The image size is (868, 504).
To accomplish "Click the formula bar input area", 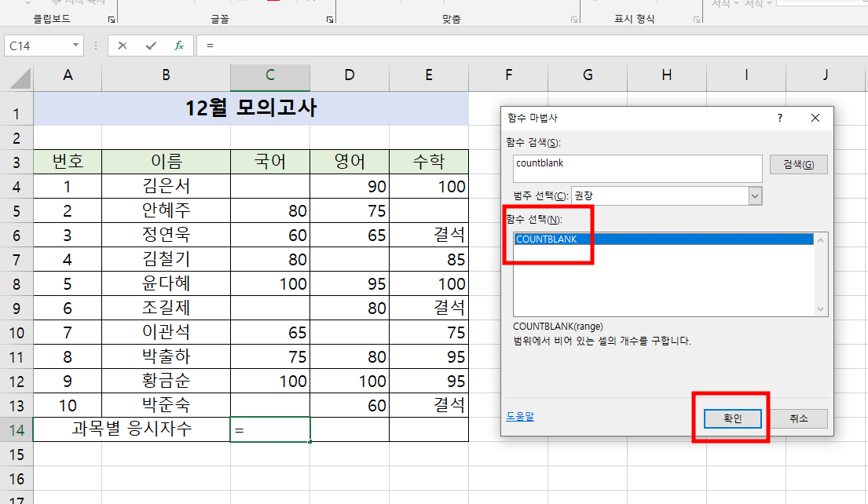I will [532, 46].
